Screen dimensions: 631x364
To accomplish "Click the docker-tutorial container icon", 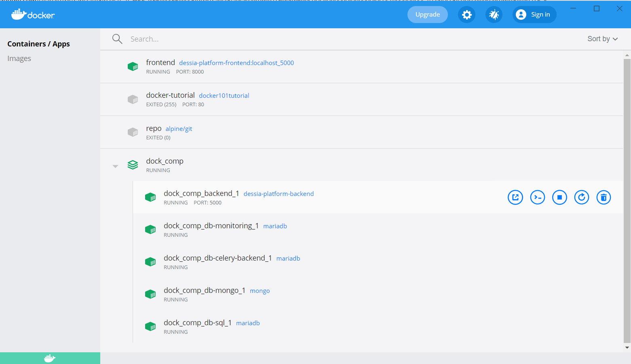I will 133,99.
